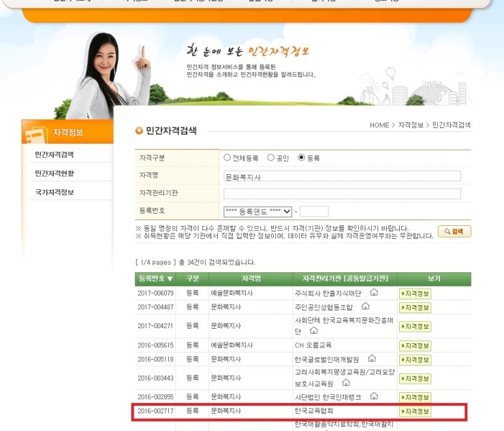View 자격정보 for 2017-006079 row
This screenshot has height=431, width=504.
pyautogui.click(x=415, y=293)
